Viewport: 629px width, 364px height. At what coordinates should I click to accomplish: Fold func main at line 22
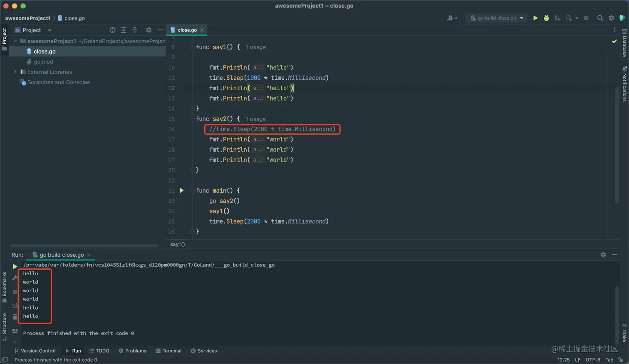192,191
